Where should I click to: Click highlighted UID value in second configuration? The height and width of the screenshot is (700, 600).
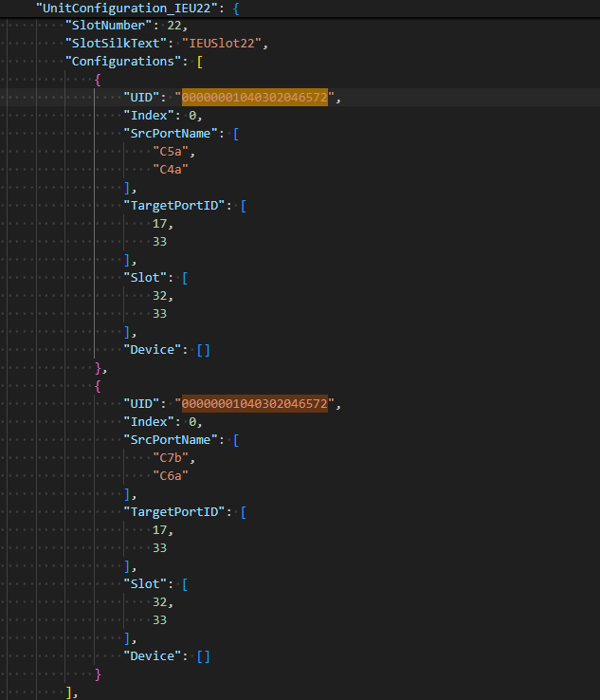pos(254,404)
